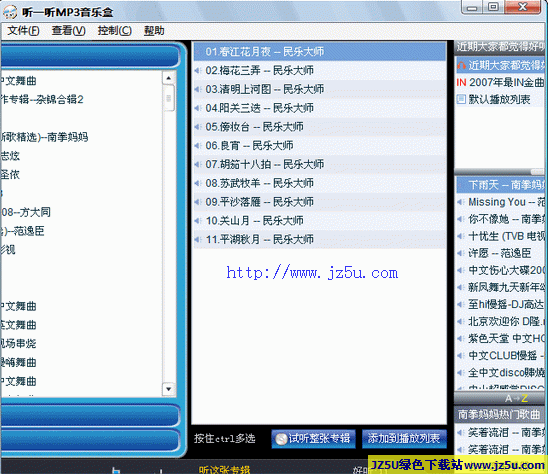Screen dimensions: 548x474
Task: Select song 中文CLUB慢摇 in right list
Action: click(x=500, y=356)
